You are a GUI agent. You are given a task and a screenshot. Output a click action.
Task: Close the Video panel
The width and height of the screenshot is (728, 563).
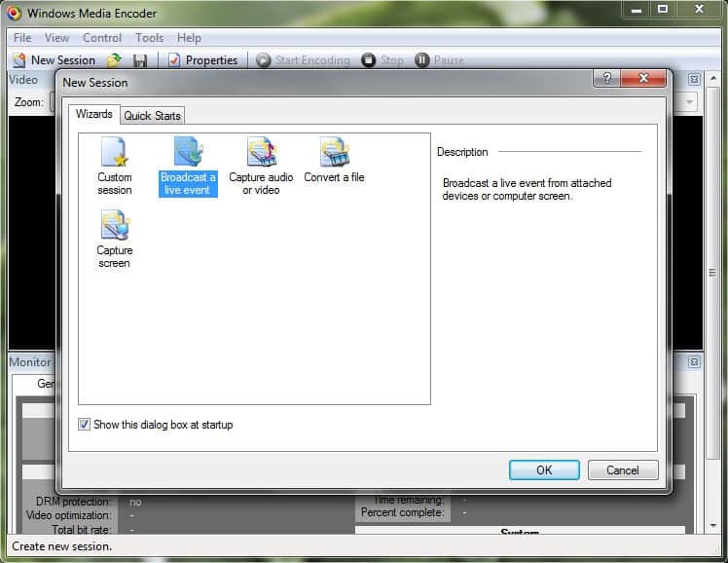point(694,80)
